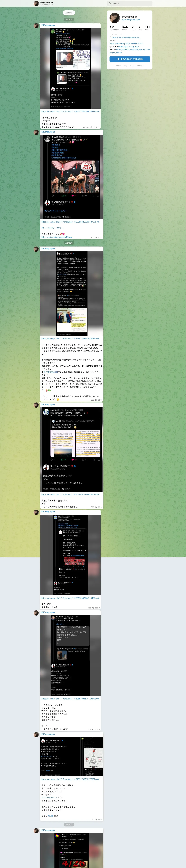
Task: Click the April 25 date pill
Action: 69,20
